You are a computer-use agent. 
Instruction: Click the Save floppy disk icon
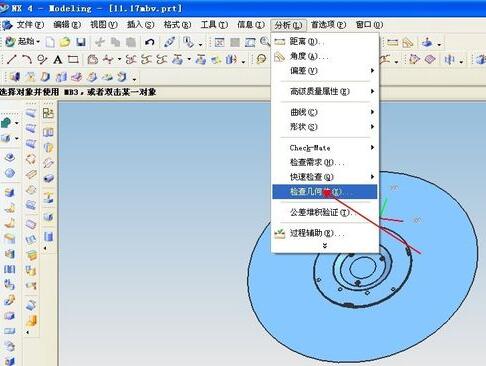tap(80, 42)
